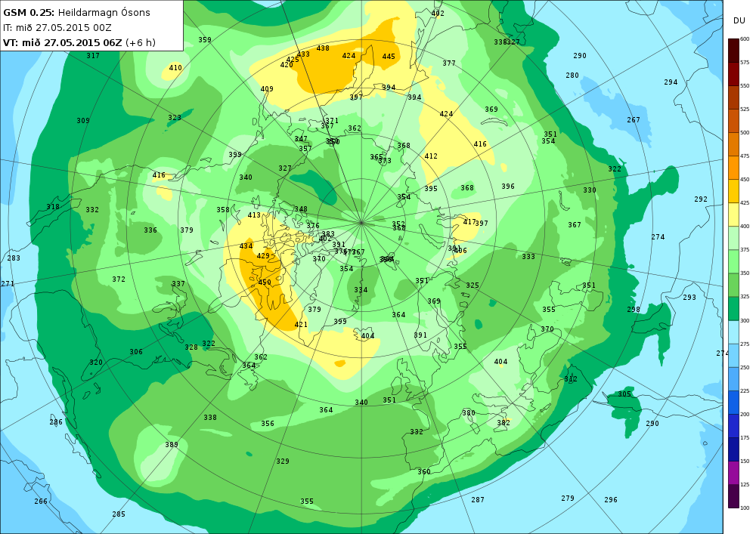This screenshot has height=534, width=756.
Task: Pick the dark maroon 575–600 legend color band
Action: tap(733, 51)
